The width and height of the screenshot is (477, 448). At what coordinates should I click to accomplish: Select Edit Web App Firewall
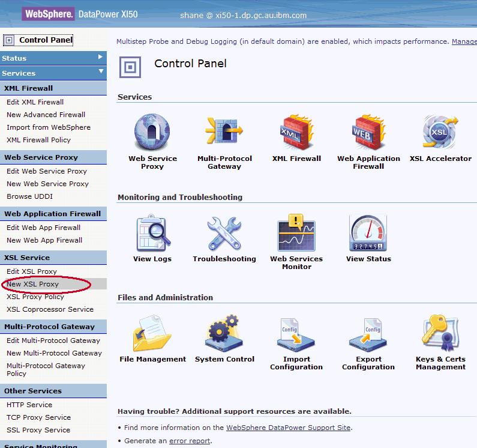click(44, 228)
